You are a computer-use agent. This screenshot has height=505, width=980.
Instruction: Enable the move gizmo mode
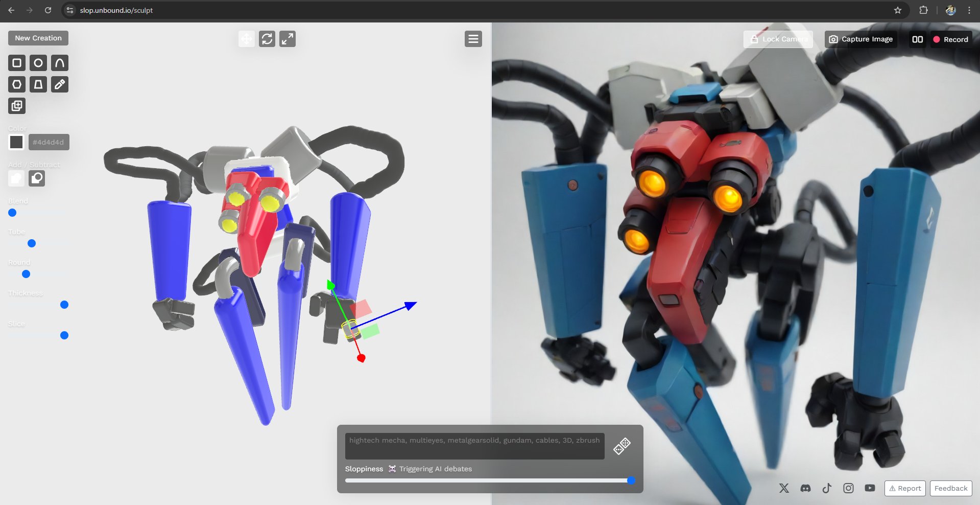(x=247, y=39)
